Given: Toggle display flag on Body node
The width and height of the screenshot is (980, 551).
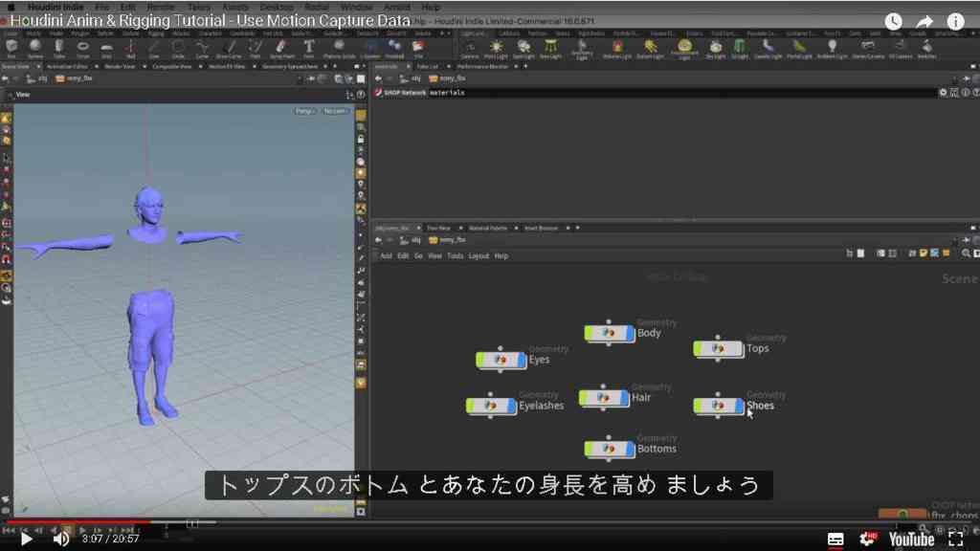Looking at the screenshot, I should click(x=630, y=333).
